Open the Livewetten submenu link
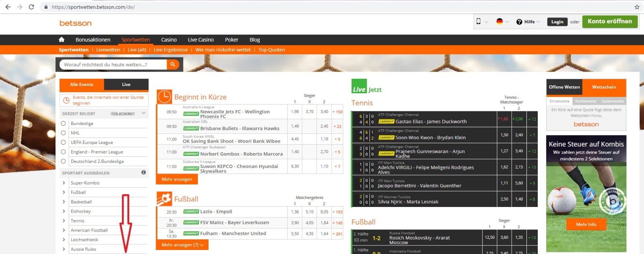Screen dimensions: 644x254 (108, 50)
